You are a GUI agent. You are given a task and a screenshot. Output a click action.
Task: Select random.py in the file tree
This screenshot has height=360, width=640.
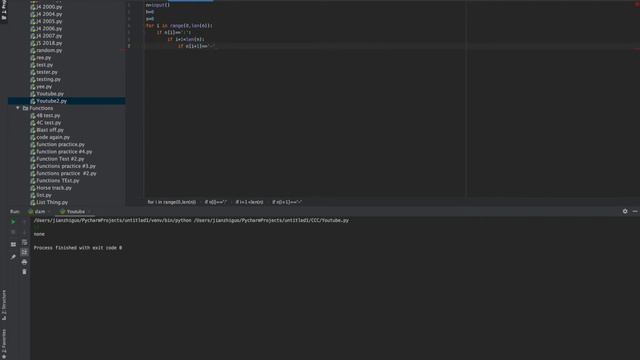click(49, 51)
